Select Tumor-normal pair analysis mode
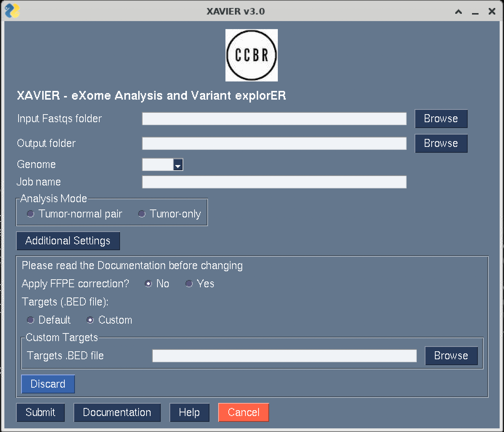The width and height of the screenshot is (504, 432). (x=75, y=214)
